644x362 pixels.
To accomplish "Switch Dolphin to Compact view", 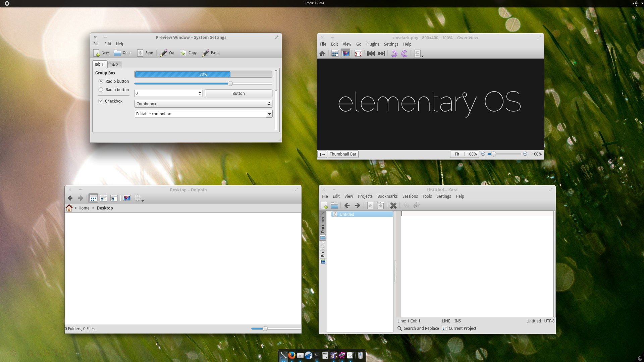I will [104, 198].
